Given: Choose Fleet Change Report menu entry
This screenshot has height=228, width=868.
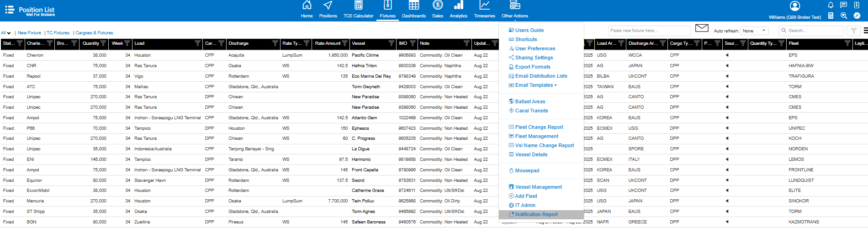Looking at the screenshot, I should tap(539, 127).
